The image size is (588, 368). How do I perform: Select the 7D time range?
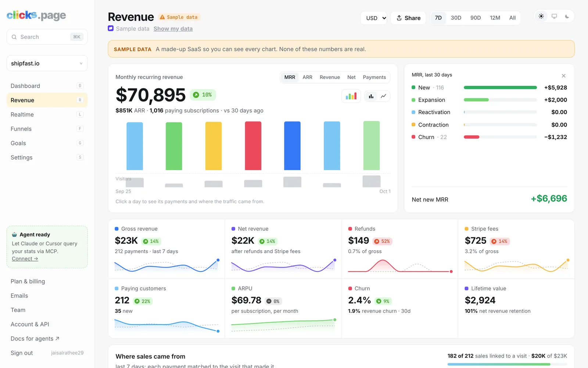[x=438, y=18]
